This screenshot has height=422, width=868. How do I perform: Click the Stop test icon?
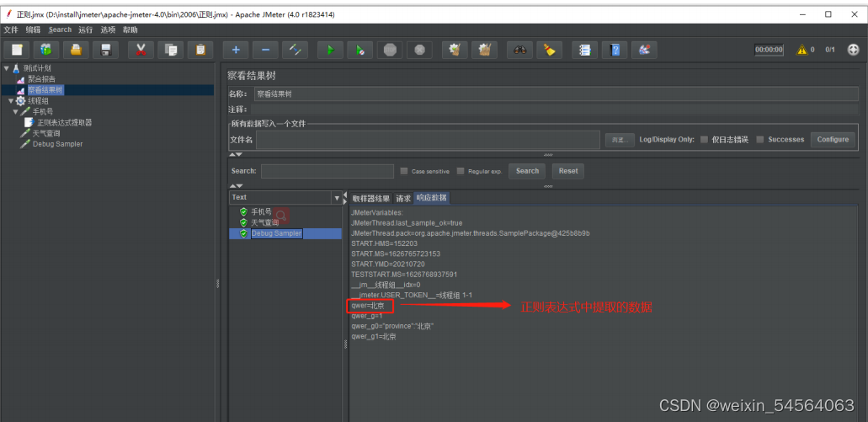390,50
